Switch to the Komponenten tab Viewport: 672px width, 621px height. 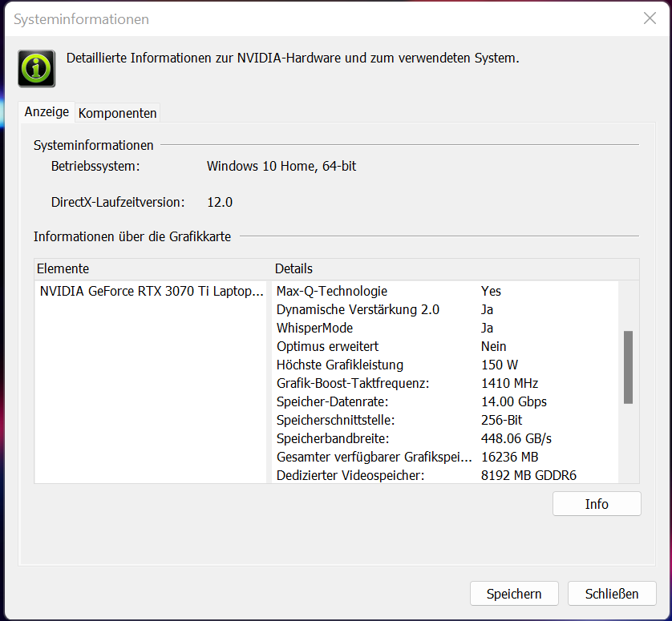point(117,113)
